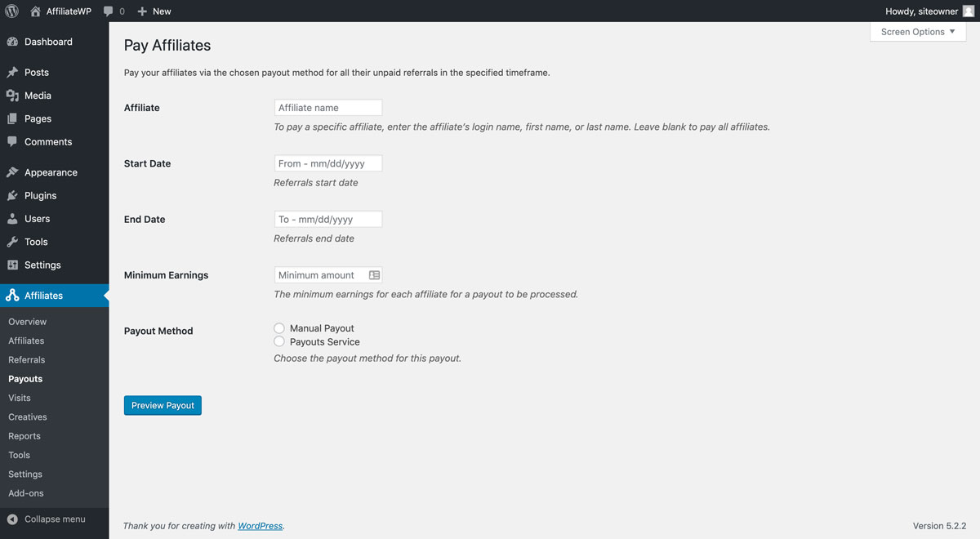Open the comments bubble icon in admin bar
The width and height of the screenshot is (980, 539).
[109, 11]
